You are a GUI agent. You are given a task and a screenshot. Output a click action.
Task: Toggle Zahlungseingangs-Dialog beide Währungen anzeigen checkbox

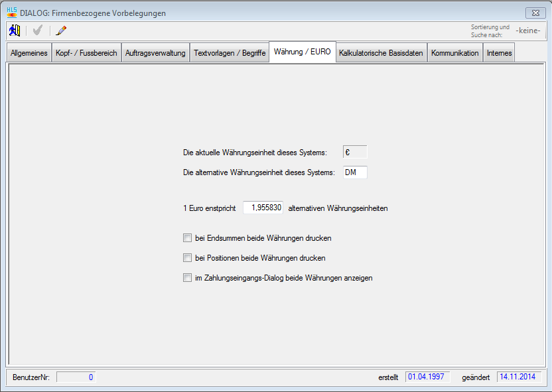tap(187, 279)
